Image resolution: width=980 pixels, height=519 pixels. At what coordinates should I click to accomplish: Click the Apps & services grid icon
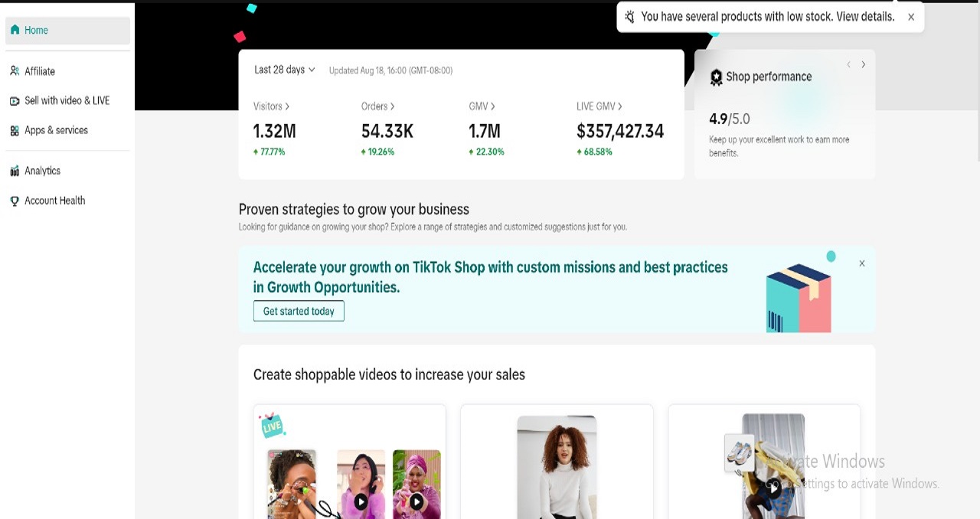pyautogui.click(x=15, y=130)
